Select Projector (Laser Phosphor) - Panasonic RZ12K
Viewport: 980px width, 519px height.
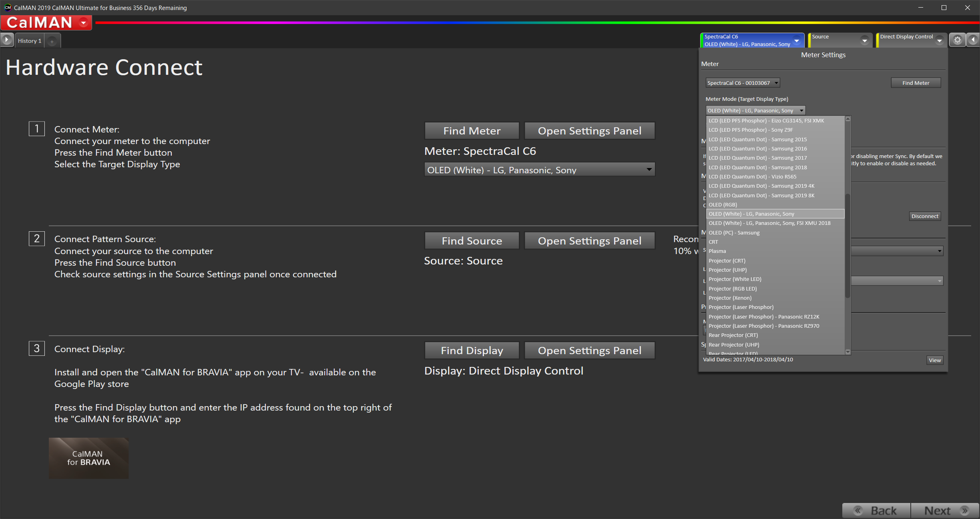(775, 317)
